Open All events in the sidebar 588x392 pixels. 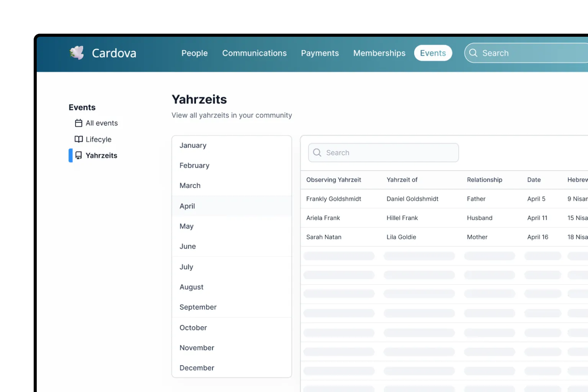click(96, 123)
